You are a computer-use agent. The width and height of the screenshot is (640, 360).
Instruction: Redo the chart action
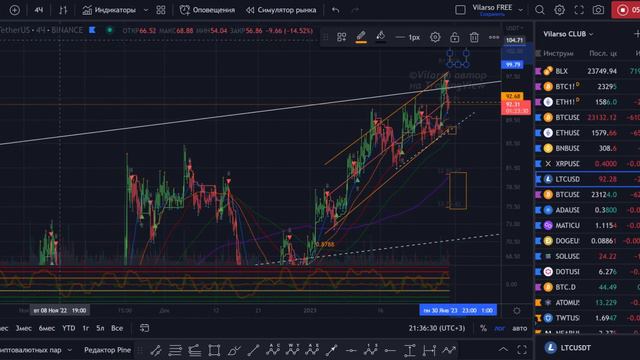pos(355,10)
